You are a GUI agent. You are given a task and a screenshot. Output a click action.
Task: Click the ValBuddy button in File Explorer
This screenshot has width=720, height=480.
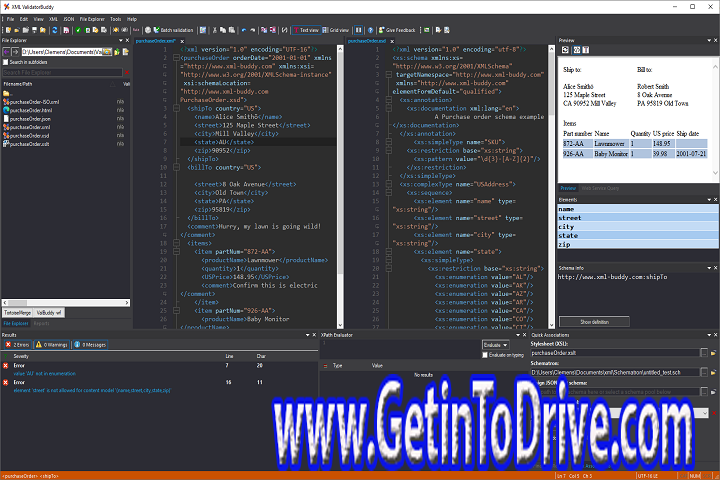coord(49,312)
